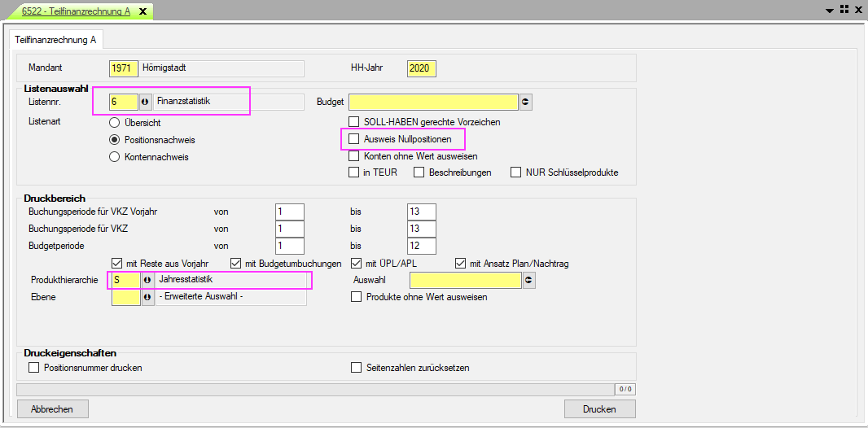868x428 pixels.
Task: Close the 6522 Teilfinanzrechnung A document tab
Action: [x=143, y=11]
